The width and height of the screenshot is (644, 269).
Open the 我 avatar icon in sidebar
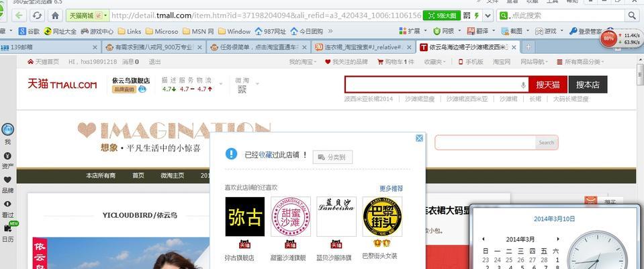[x=8, y=130]
